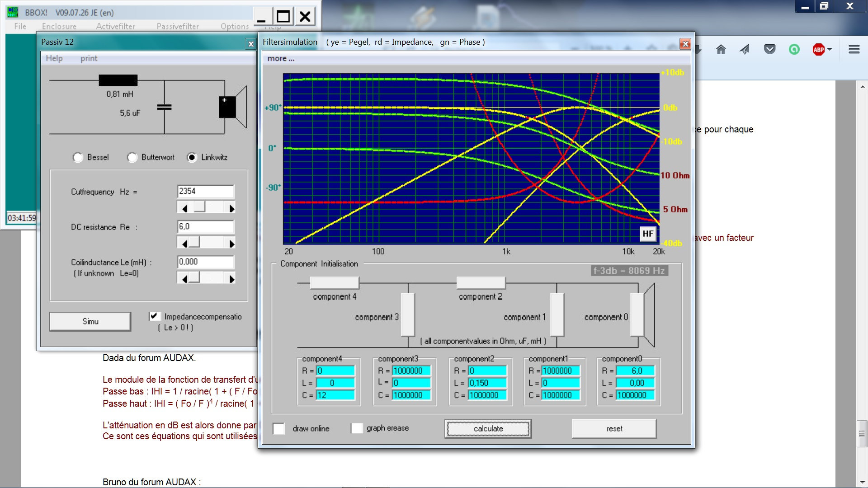Select the Bessel filter radio button
Screen dimensions: 868x488
(78, 157)
